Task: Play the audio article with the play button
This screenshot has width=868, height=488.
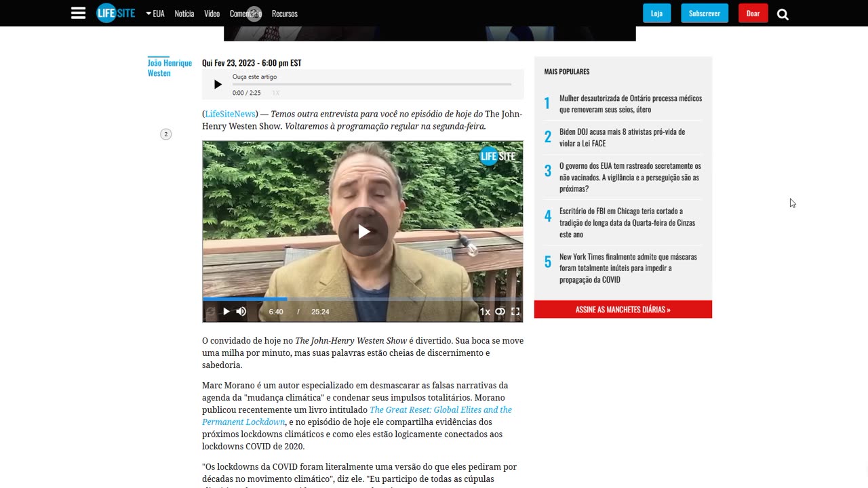Action: (218, 85)
